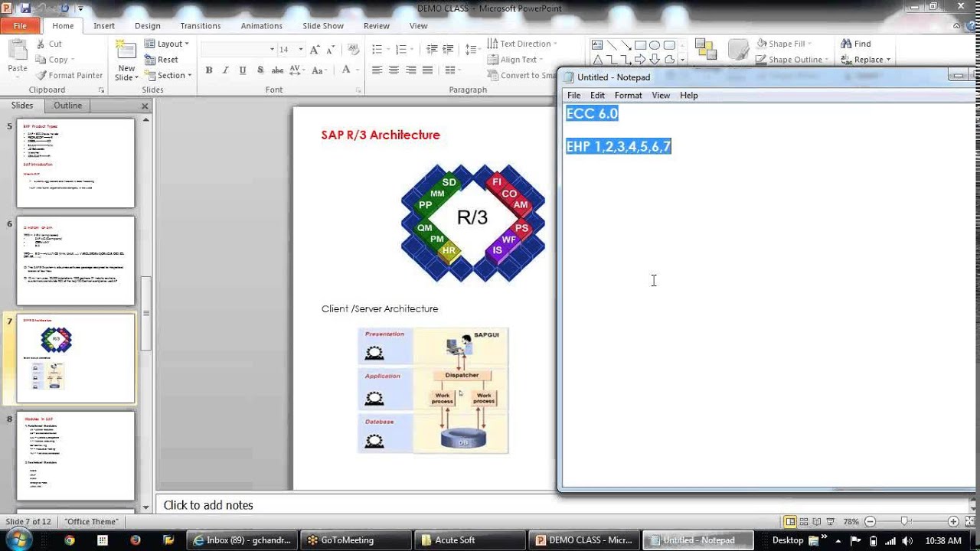Toggle Italic formatting
Viewport: 980px width, 551px height.
[225, 70]
